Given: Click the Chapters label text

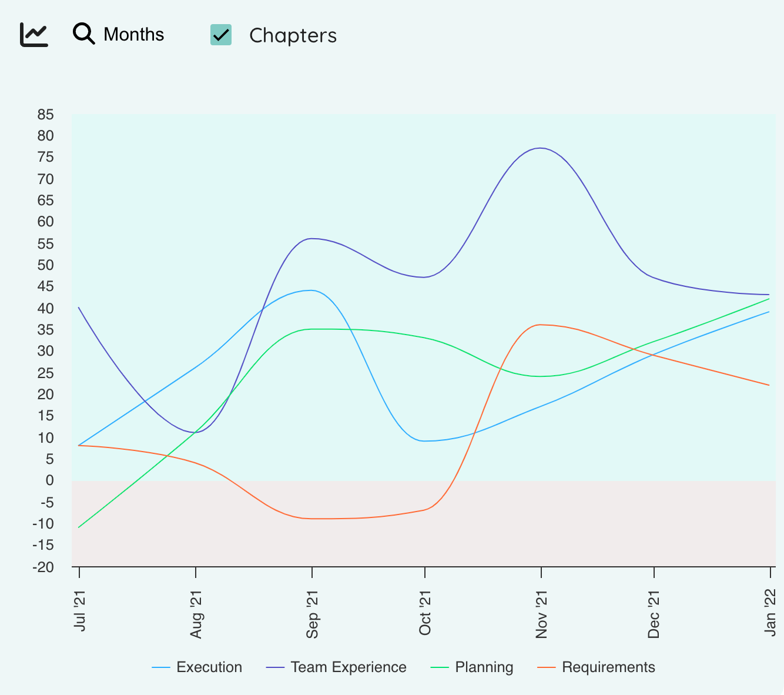Looking at the screenshot, I should point(294,35).
